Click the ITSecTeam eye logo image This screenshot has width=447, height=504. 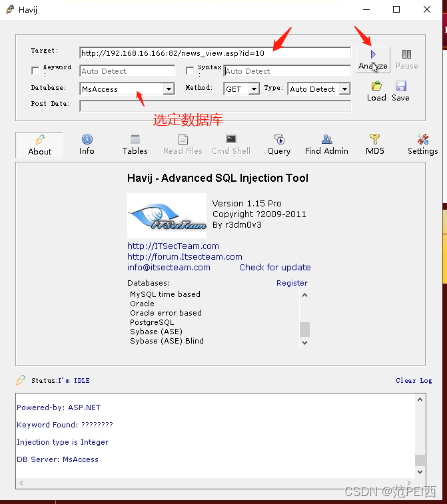(x=167, y=216)
